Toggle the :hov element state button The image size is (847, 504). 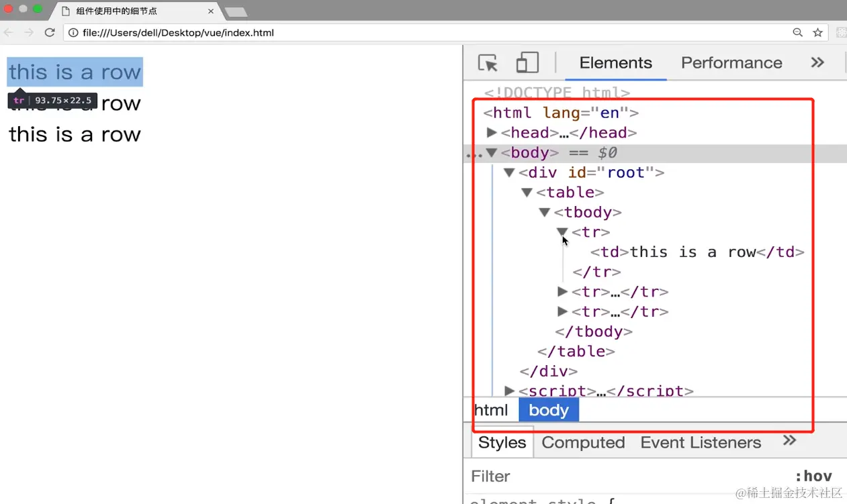coord(813,476)
